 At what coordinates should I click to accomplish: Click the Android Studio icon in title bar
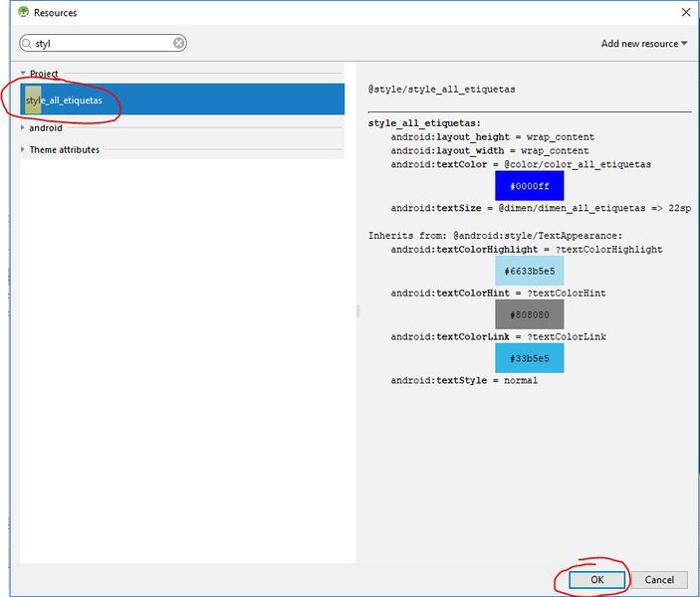(x=23, y=12)
